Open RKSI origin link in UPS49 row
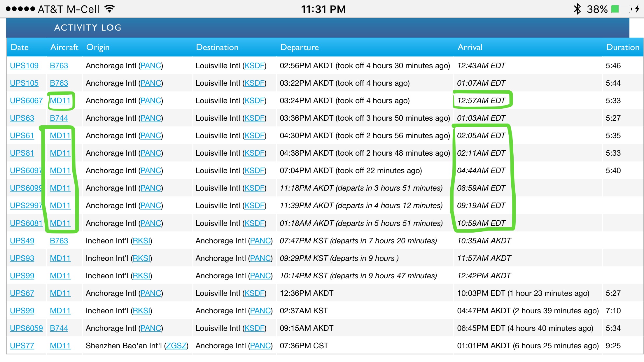The image size is (644, 362). pos(141,241)
